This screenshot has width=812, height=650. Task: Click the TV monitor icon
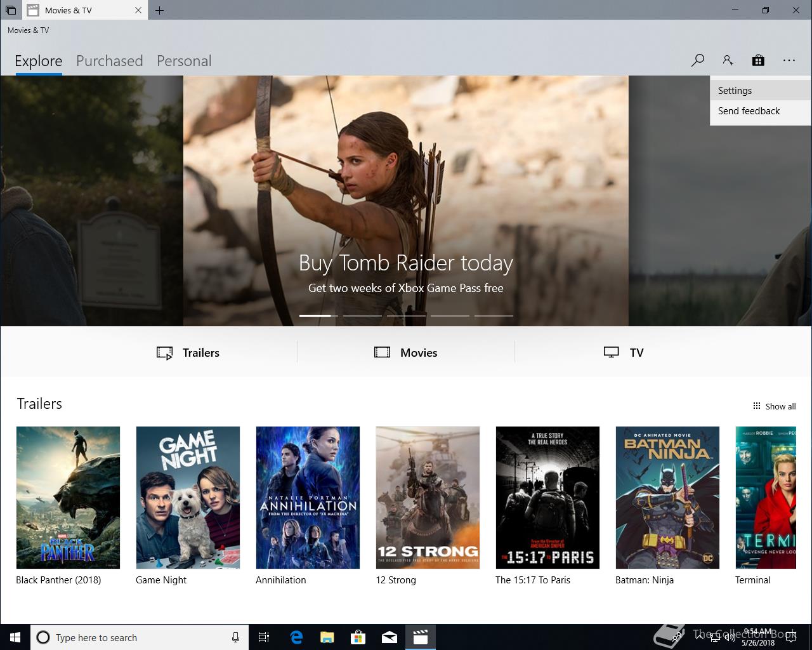[611, 352]
